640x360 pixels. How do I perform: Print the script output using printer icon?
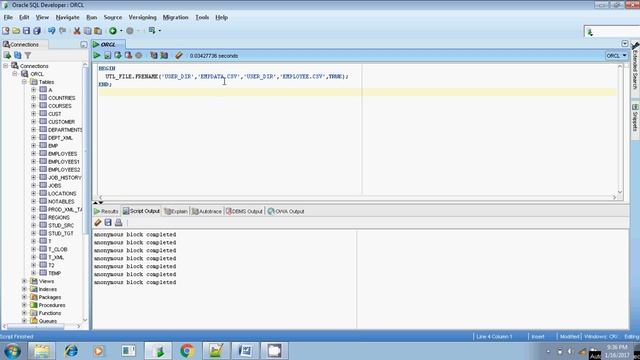118,222
